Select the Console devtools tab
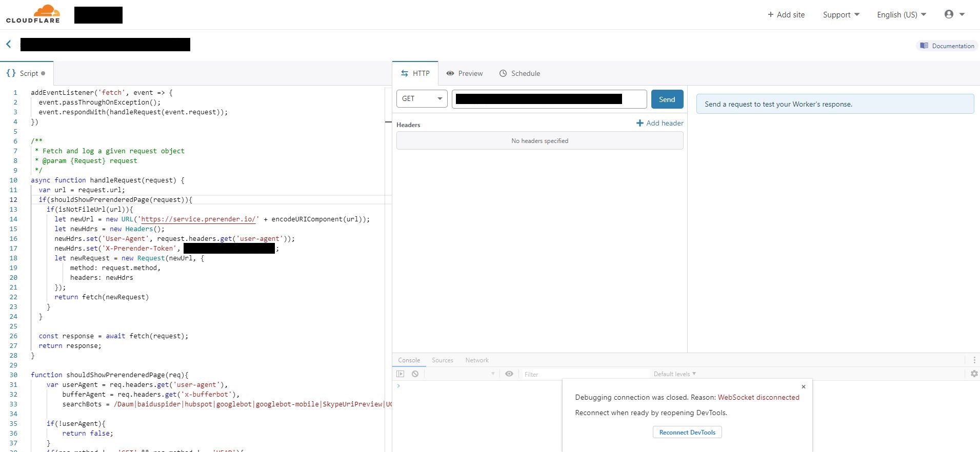 pos(409,360)
